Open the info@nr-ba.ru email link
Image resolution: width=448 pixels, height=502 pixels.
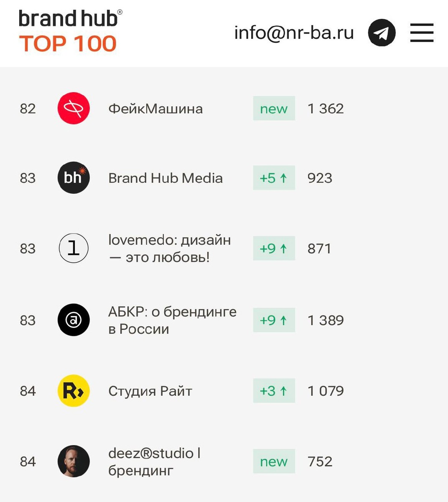294,33
